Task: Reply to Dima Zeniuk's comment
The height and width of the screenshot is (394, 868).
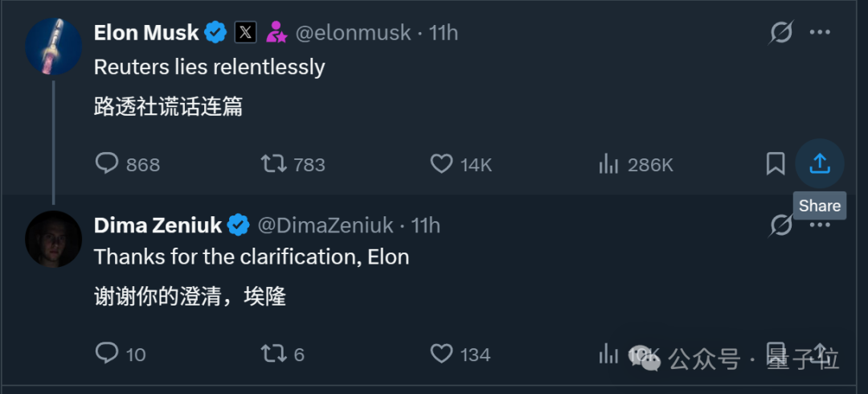Action: [x=107, y=353]
